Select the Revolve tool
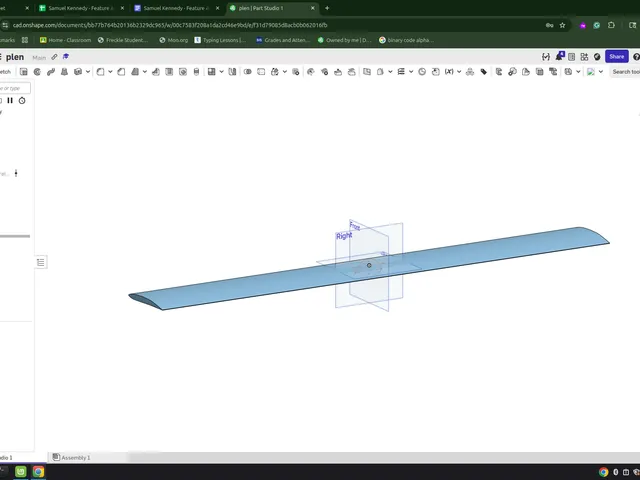 point(37,72)
